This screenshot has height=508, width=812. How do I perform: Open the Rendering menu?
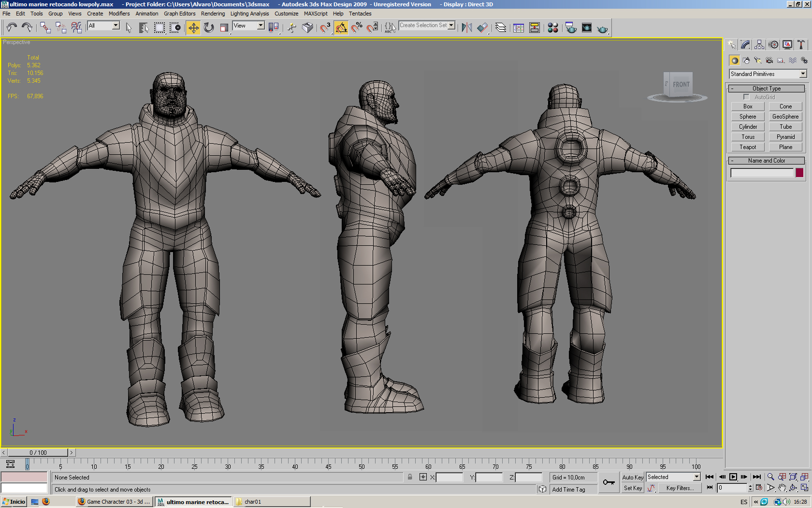click(x=213, y=14)
